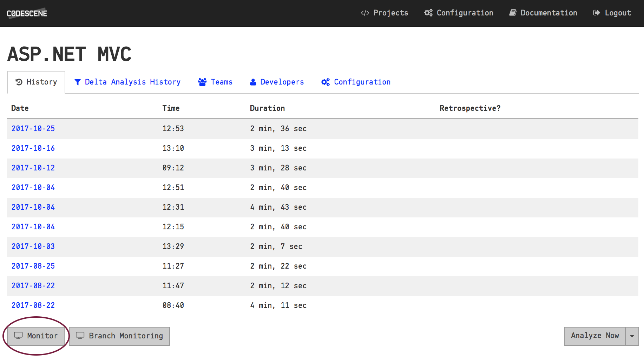
Task: Open global Configuration in top navigation
Action: coord(459,13)
